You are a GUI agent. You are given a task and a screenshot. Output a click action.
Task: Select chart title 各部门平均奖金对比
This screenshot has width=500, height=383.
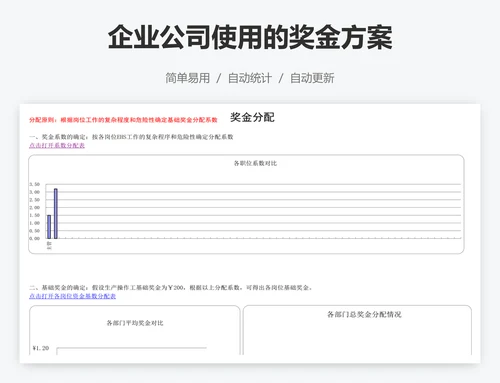click(x=135, y=323)
